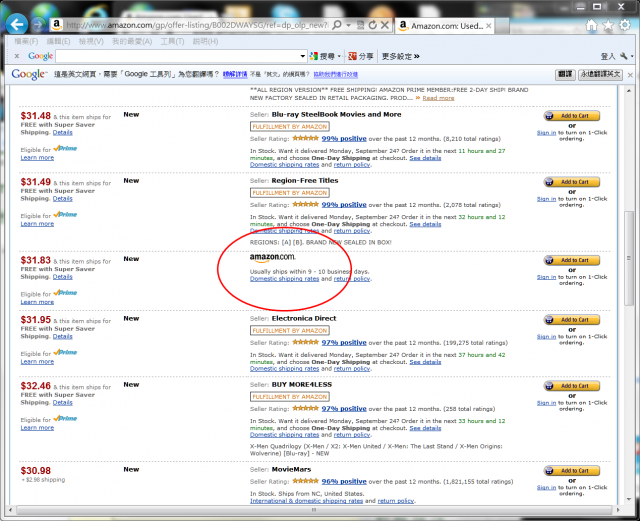Open Favorites star icon
Screen dimensions: 640x521
pos(608,25)
